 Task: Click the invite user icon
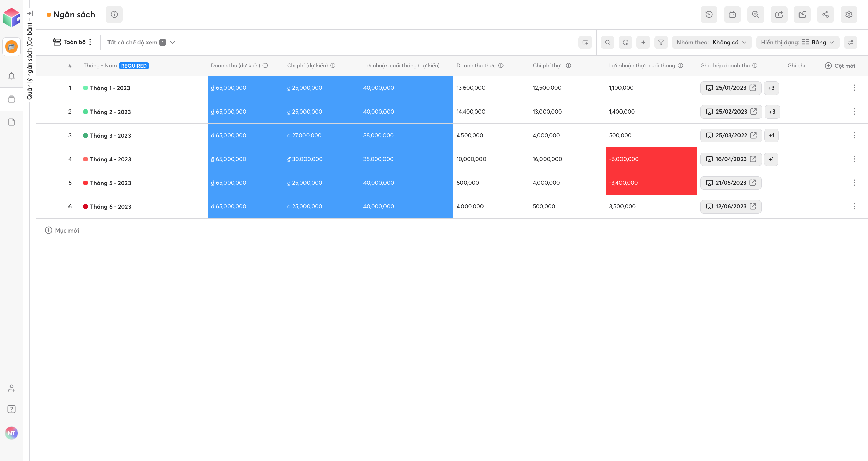tap(12, 388)
